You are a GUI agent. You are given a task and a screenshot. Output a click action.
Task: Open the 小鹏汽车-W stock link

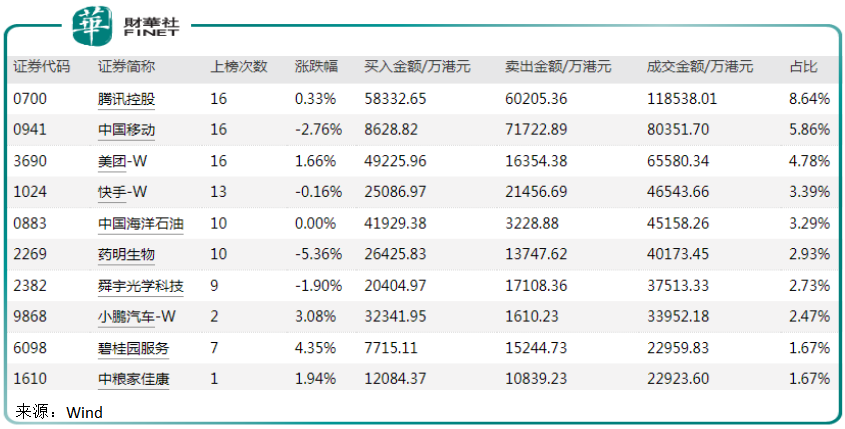tap(136, 316)
